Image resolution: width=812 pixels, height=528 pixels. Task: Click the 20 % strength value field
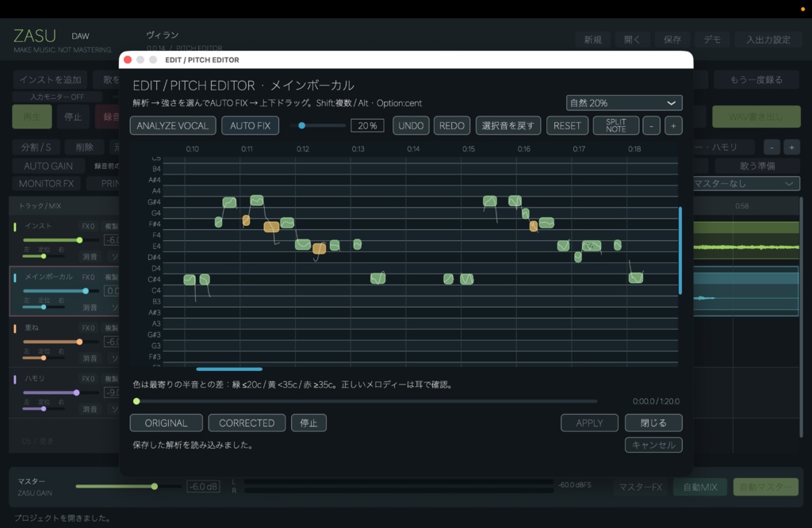(367, 126)
